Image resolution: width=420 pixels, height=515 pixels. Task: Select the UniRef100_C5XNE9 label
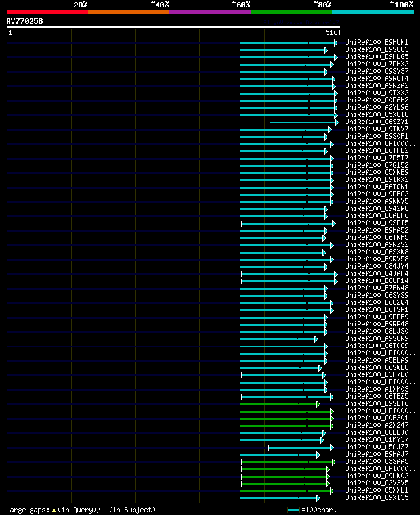point(377,172)
